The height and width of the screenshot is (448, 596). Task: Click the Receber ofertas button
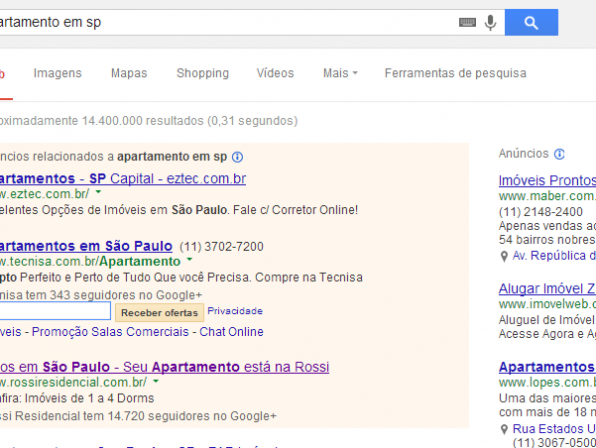159,312
